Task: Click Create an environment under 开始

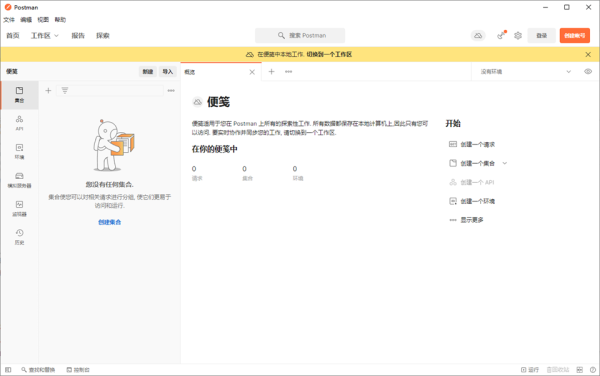Action: click(x=472, y=201)
